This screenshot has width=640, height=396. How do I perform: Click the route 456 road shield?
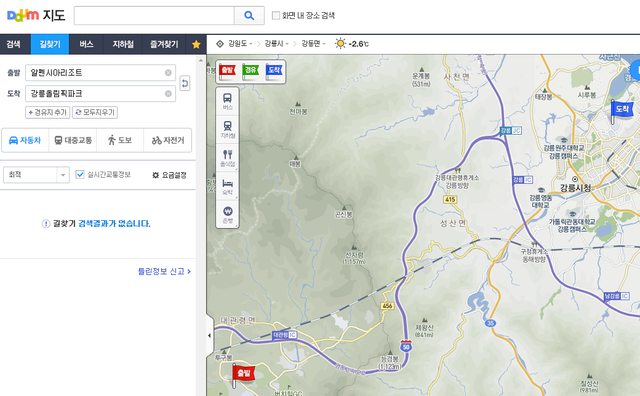(x=387, y=306)
